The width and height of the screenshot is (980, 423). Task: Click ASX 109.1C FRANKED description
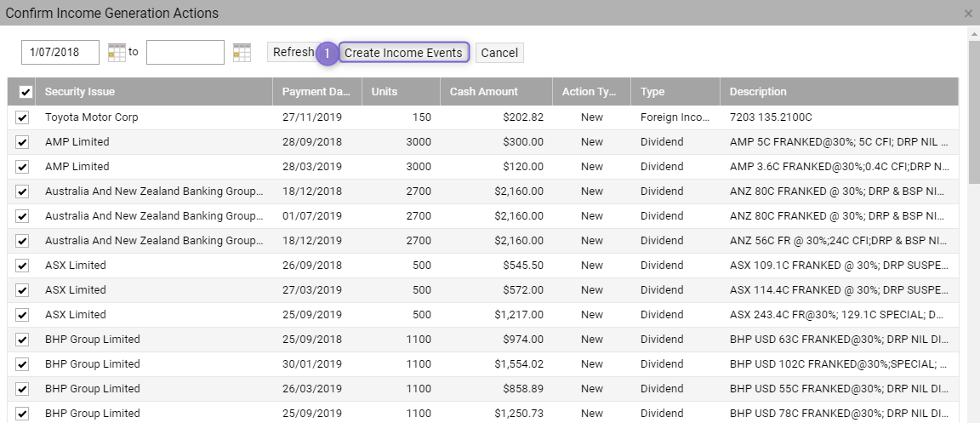pyautogui.click(x=840, y=266)
